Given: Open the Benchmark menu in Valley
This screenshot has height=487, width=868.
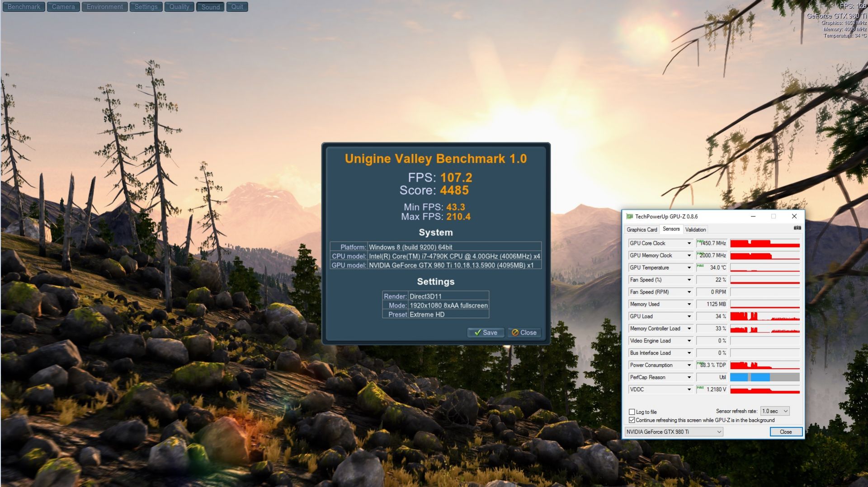Looking at the screenshot, I should click(24, 7).
